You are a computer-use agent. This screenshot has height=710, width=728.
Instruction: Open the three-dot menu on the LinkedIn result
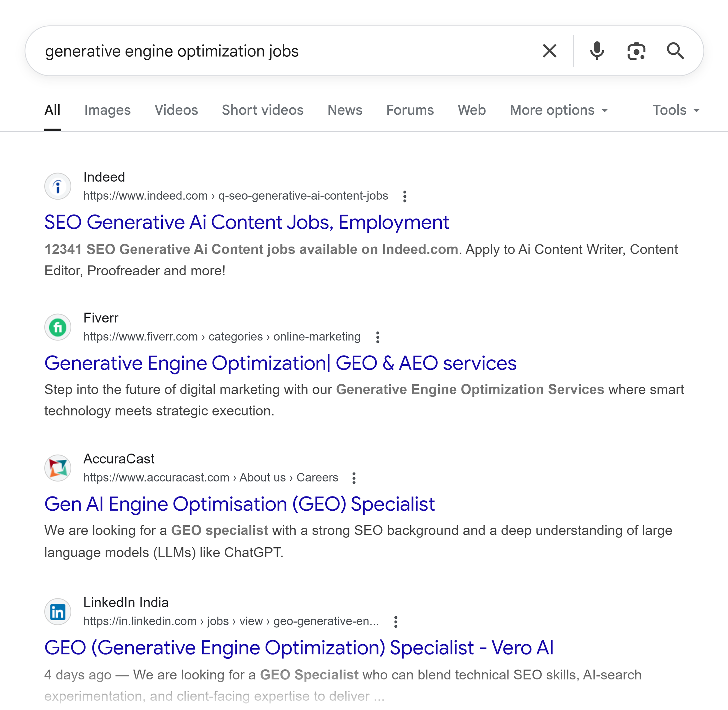click(395, 621)
